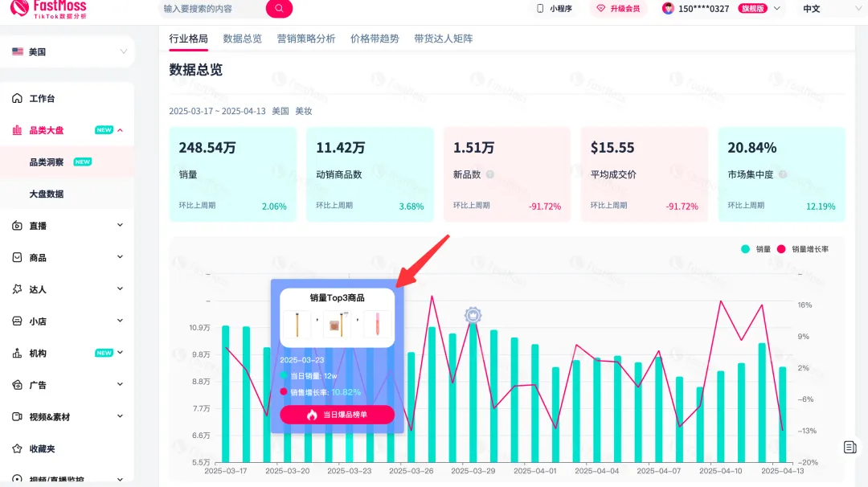The image size is (868, 487).
Task: Click the 当日爆品榜单 button
Action: (x=337, y=415)
